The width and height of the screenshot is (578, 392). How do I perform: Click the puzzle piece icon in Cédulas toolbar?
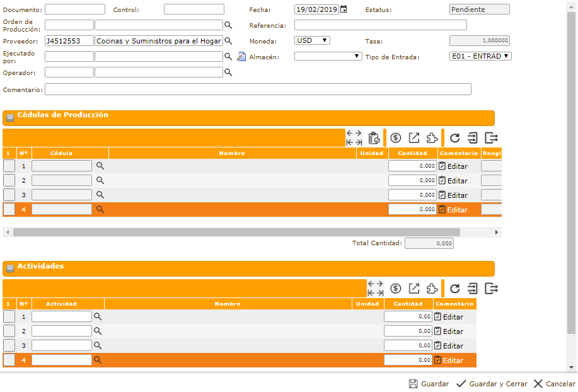(x=432, y=138)
